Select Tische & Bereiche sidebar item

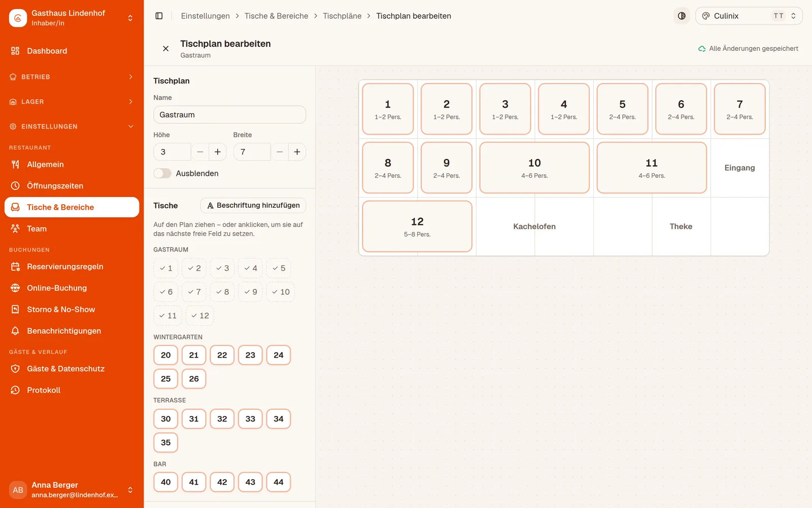(72, 207)
